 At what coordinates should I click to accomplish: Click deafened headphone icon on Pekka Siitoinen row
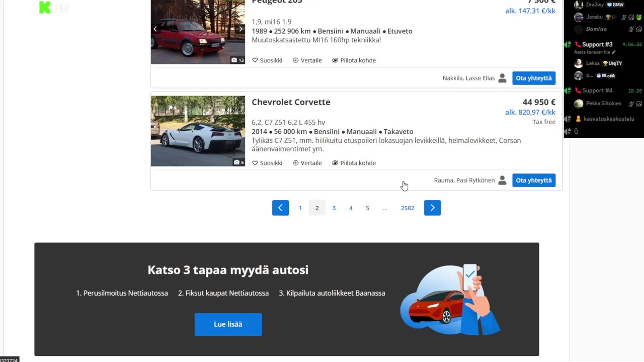point(639,104)
